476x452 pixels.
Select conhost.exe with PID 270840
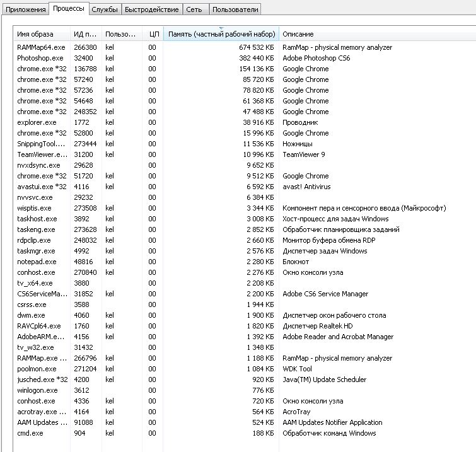coord(245,272)
